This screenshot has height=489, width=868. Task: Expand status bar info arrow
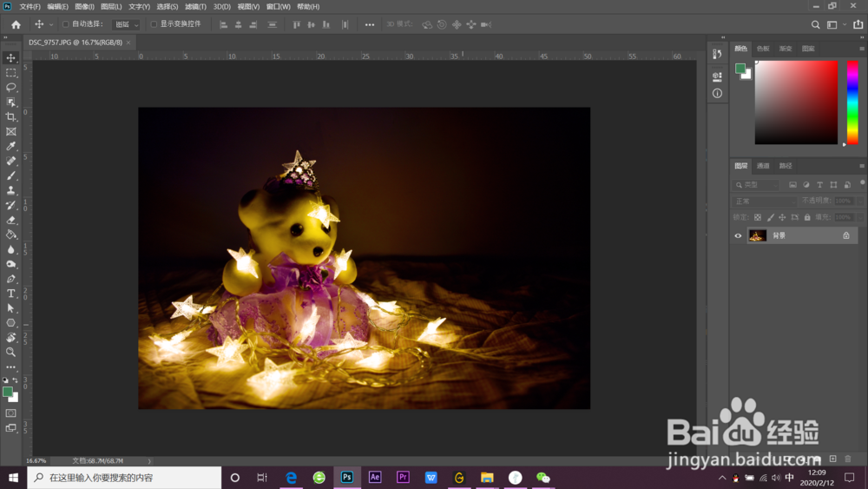click(x=149, y=460)
